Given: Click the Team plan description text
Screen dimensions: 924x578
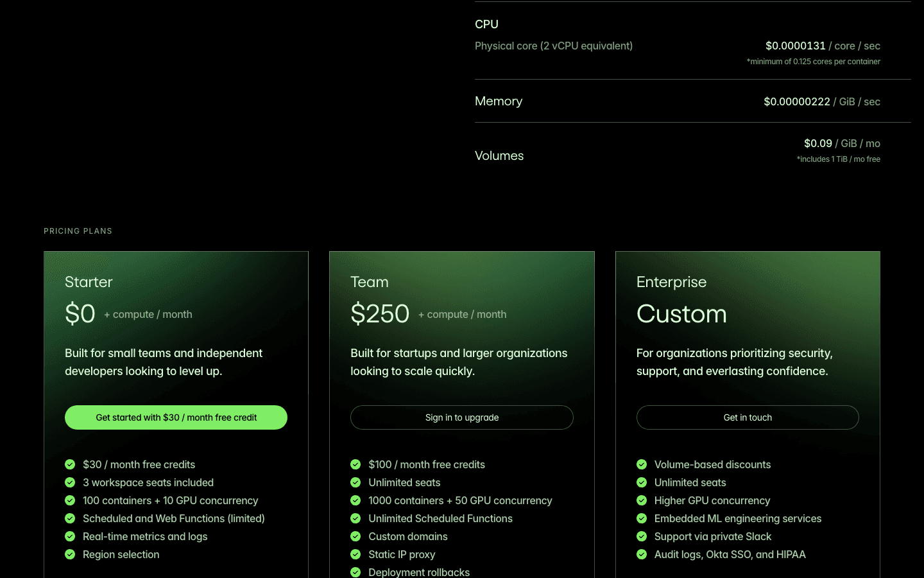Looking at the screenshot, I should [459, 362].
